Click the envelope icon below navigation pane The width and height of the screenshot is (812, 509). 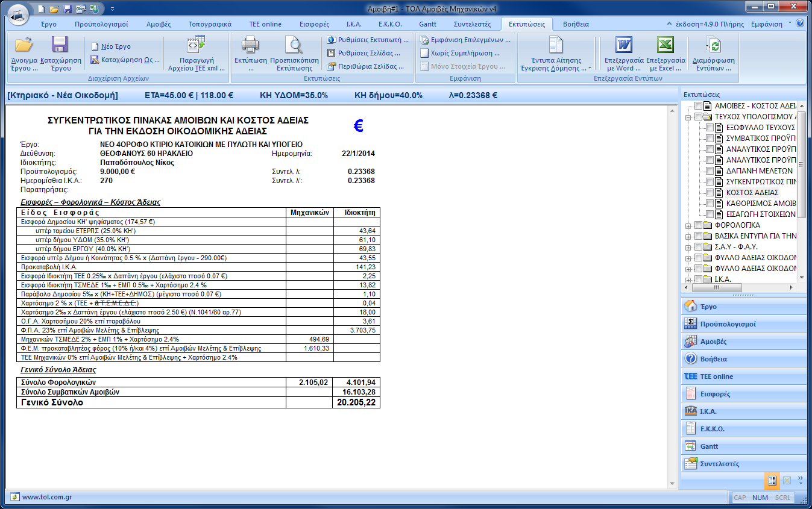click(x=786, y=481)
